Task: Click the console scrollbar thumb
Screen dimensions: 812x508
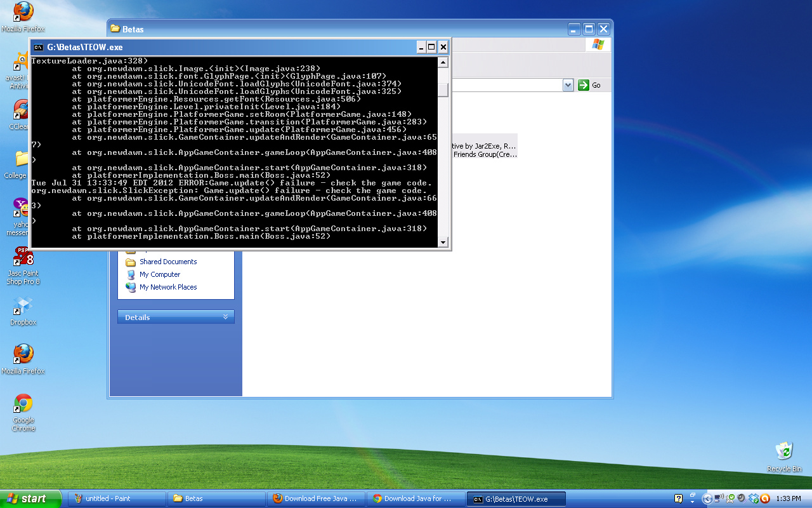Action: pos(443,90)
